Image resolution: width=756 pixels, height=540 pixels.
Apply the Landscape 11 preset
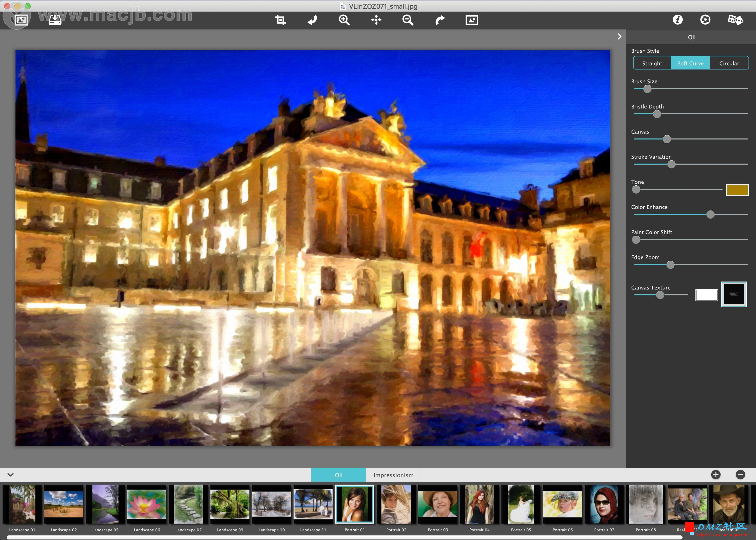(x=313, y=504)
